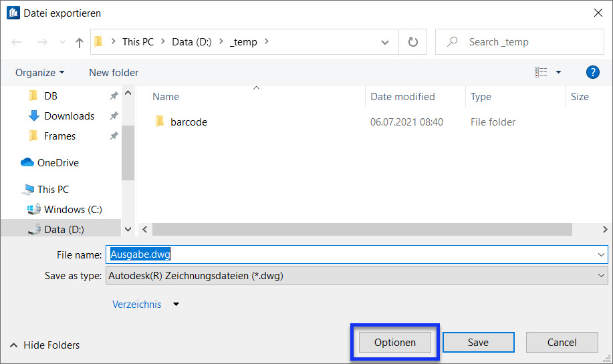This screenshot has height=364, width=613.
Task: Open the recent locations dropdown arrow
Action: click(x=62, y=42)
